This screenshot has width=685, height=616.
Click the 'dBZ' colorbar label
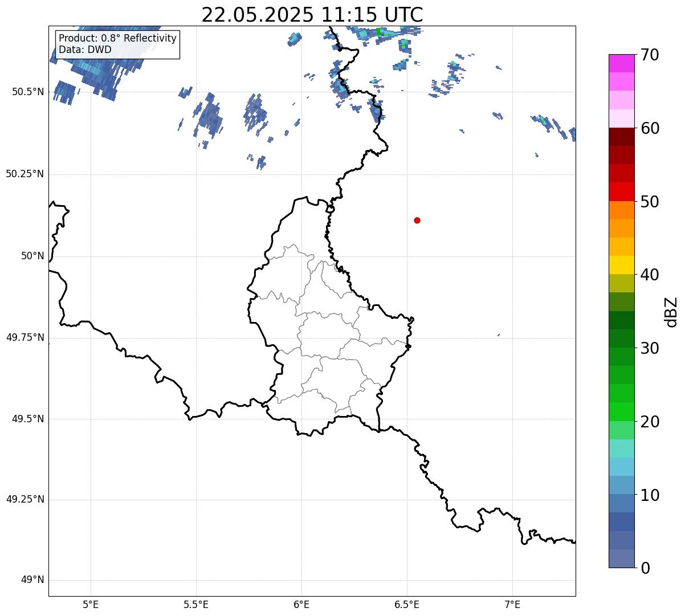tap(671, 312)
